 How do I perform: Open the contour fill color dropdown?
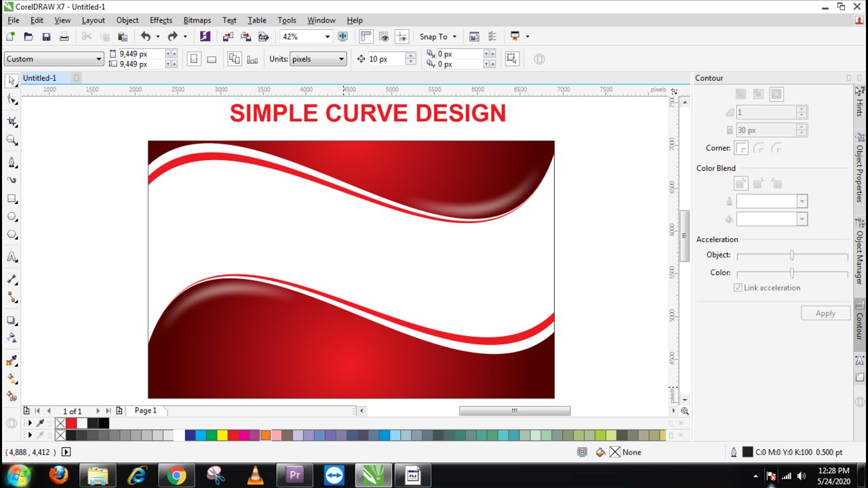click(x=802, y=219)
